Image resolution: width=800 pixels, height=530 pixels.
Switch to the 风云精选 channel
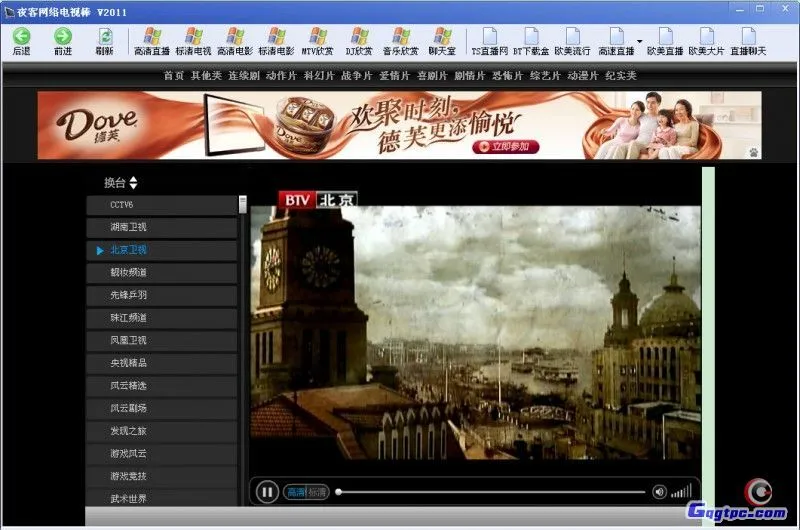[x=162, y=386]
